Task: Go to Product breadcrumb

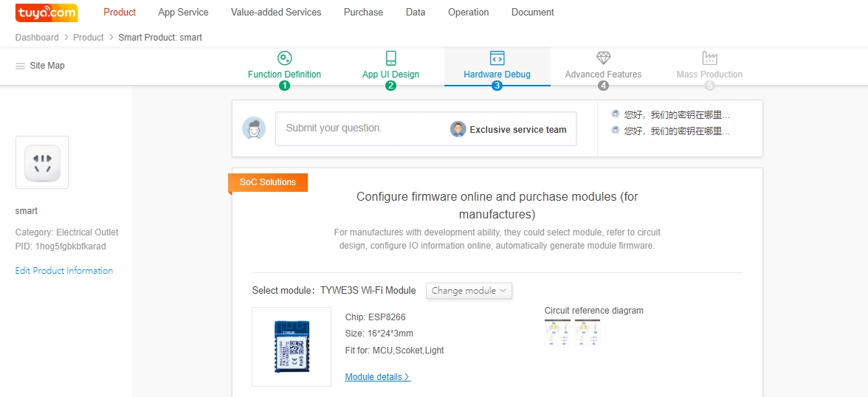Action: coord(89,38)
